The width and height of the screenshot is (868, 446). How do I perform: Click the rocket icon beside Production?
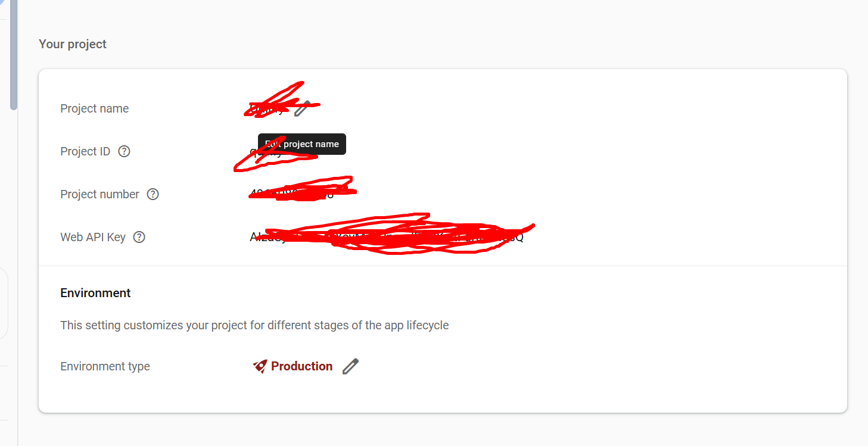coord(260,366)
